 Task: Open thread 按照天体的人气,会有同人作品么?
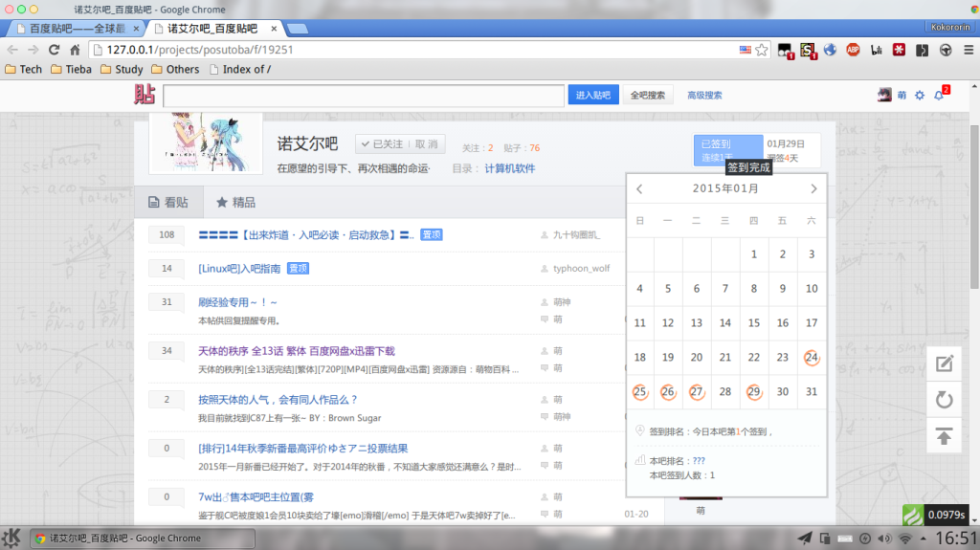(278, 400)
